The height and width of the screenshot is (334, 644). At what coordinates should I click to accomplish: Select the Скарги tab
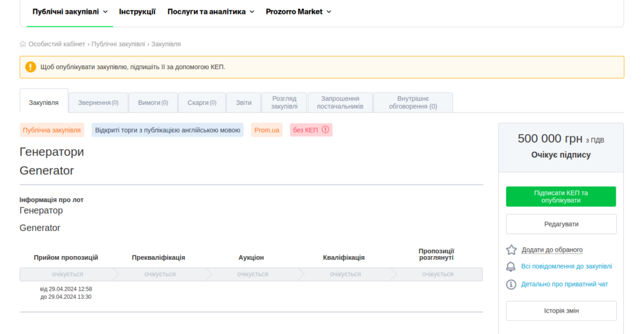[202, 103]
